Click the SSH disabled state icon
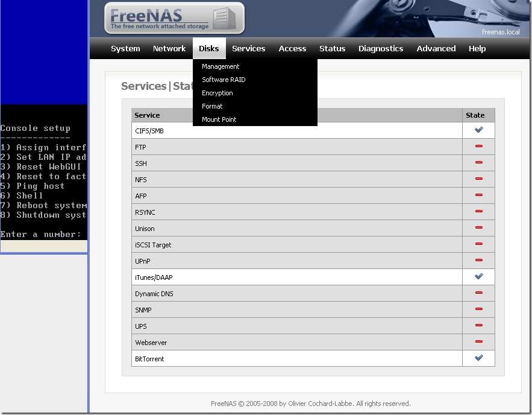Viewport: 532px width, 415px height. [x=479, y=162]
